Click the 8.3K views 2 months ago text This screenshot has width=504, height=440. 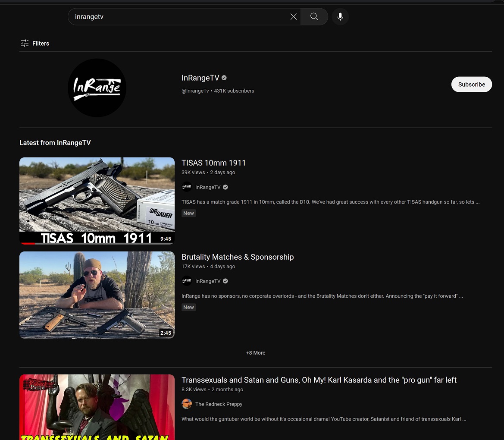click(212, 390)
